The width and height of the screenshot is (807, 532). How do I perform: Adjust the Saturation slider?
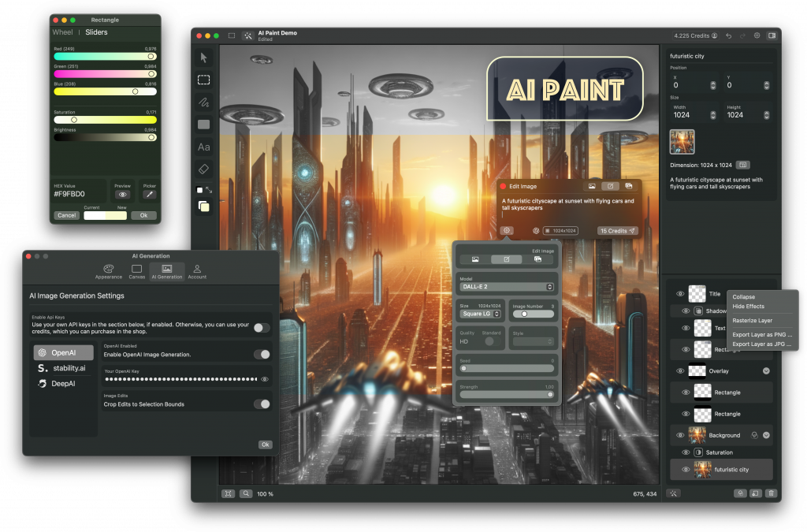pos(74,120)
